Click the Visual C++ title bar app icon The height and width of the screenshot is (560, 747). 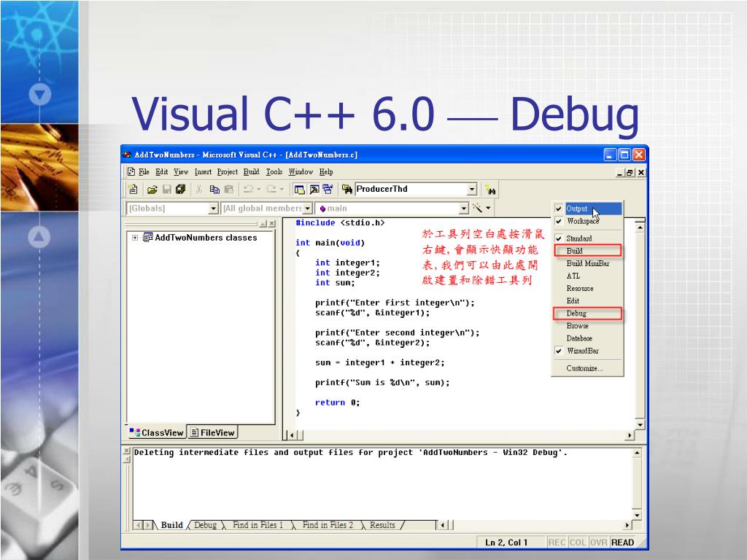coord(127,155)
